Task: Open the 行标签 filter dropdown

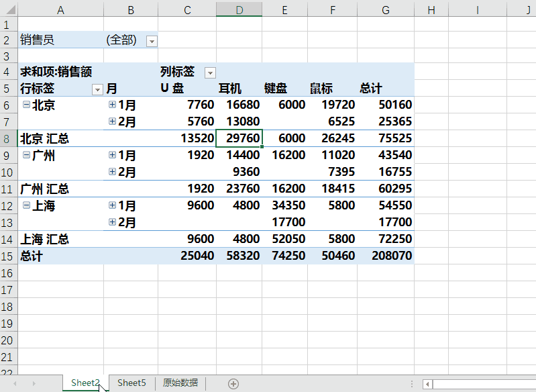Action: pos(97,89)
